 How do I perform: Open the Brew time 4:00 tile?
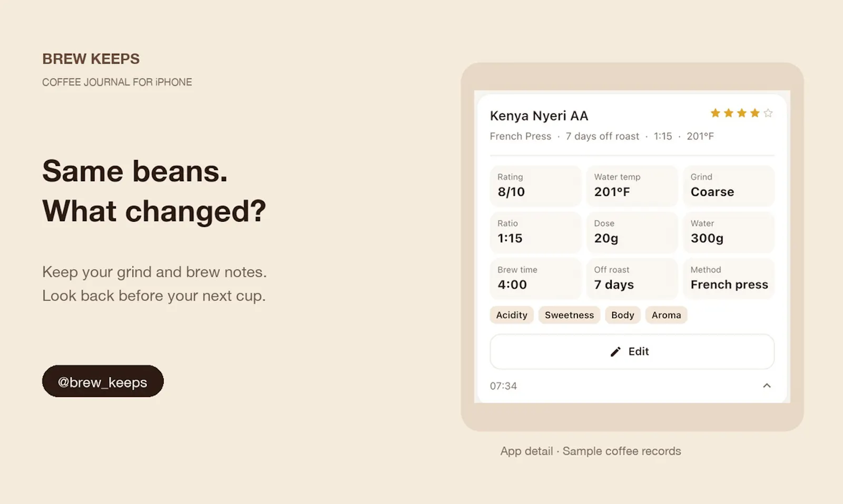pos(535,279)
